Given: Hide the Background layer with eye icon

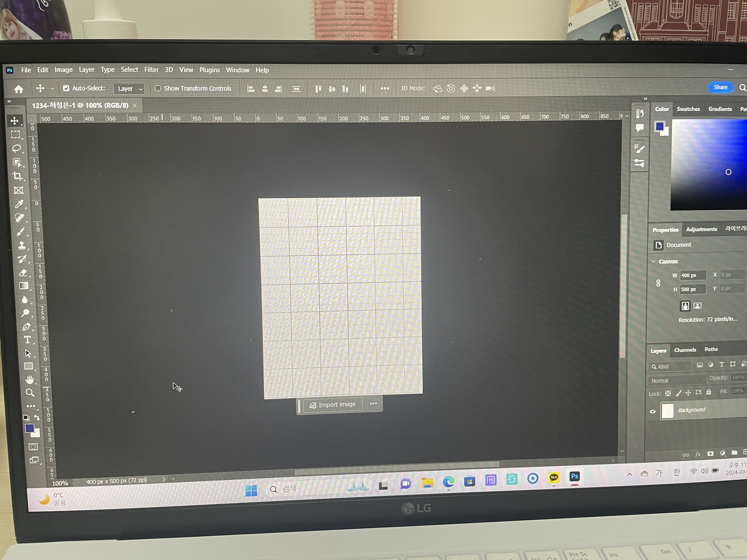Looking at the screenshot, I should 653,411.
